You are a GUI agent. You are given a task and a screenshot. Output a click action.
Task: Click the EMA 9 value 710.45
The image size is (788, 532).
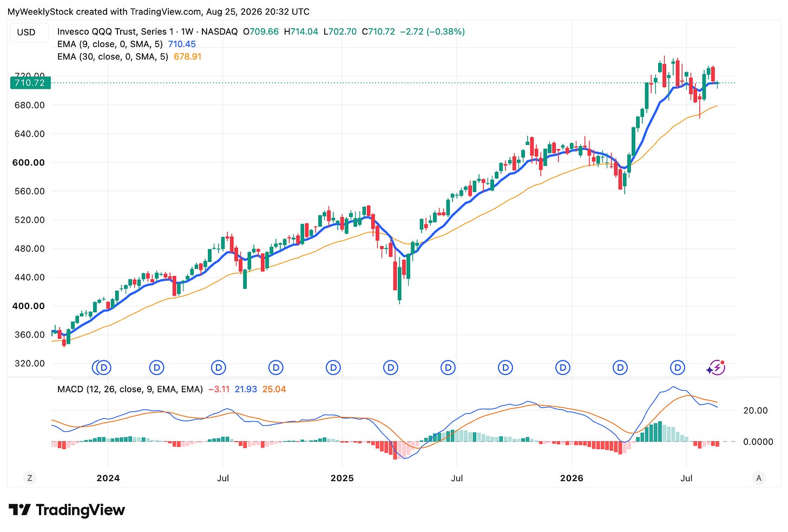pos(182,44)
